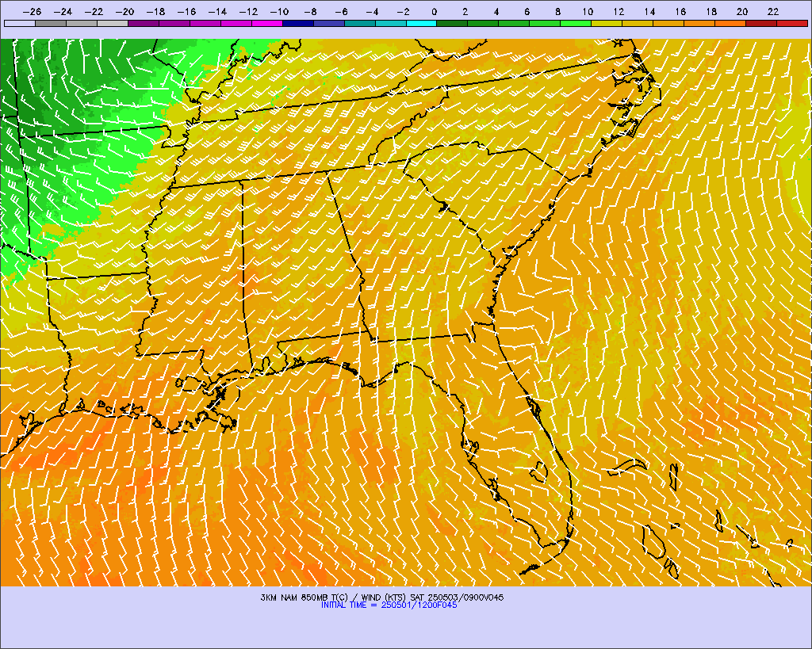Image resolution: width=812 pixels, height=649 pixels.
Task: Click the purple swatch between -20 and -18
Action: (144, 23)
